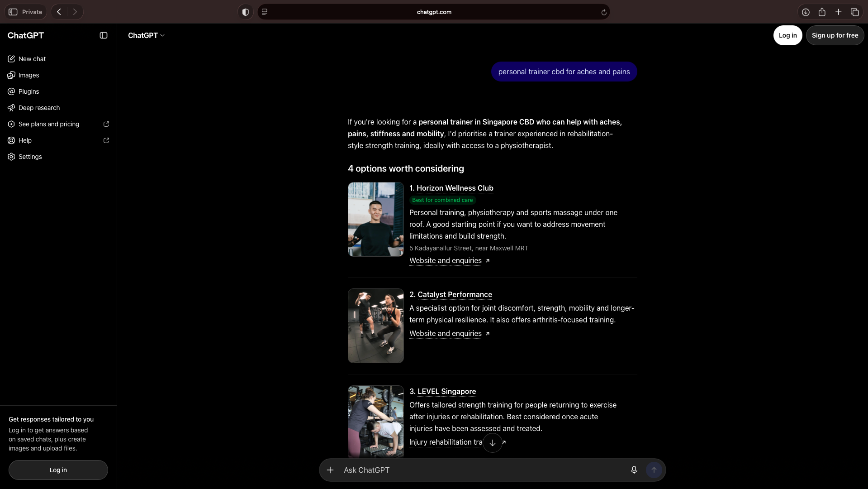This screenshot has height=489, width=868.
Task: Go forward using the browser forward arrow
Action: click(x=75, y=12)
